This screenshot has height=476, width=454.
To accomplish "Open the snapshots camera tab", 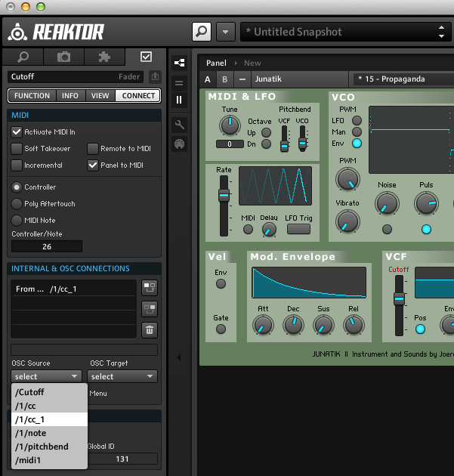I will 63,57.
